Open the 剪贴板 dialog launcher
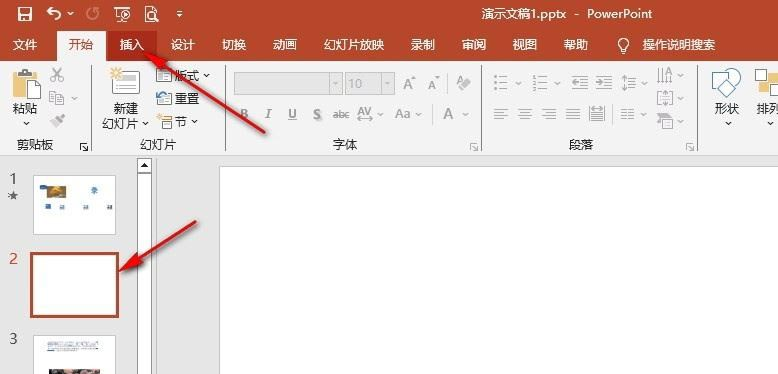Viewport: 778px width, 374px height. click(84, 146)
